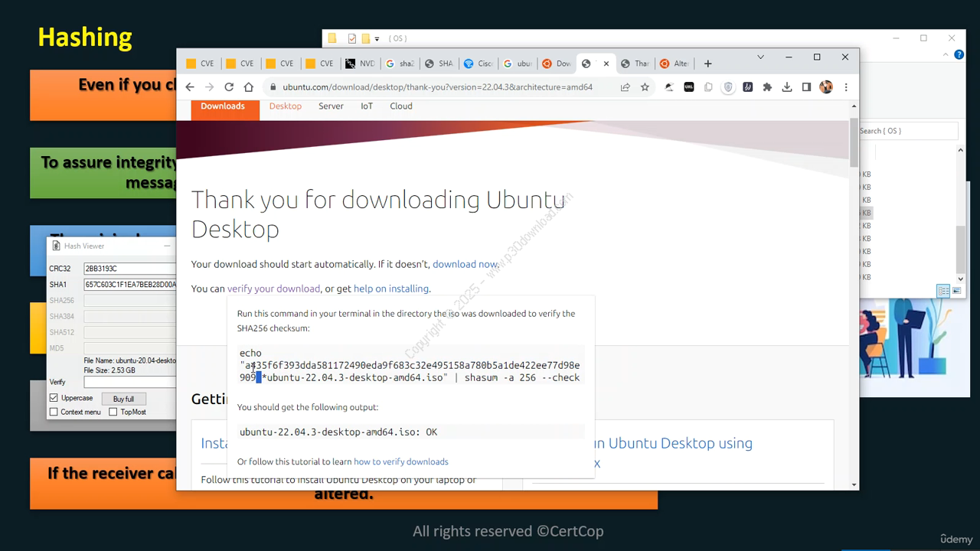
Task: Click 'File Size: 2.53 GB' text
Action: [x=110, y=370]
